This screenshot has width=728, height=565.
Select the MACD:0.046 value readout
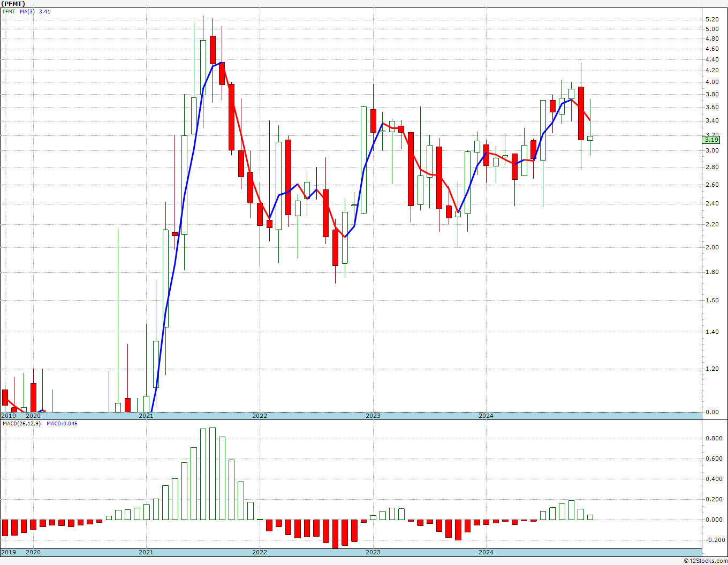click(62, 424)
